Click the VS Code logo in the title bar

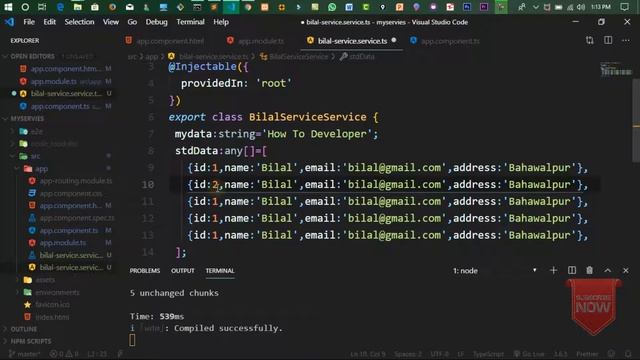pos(9,22)
